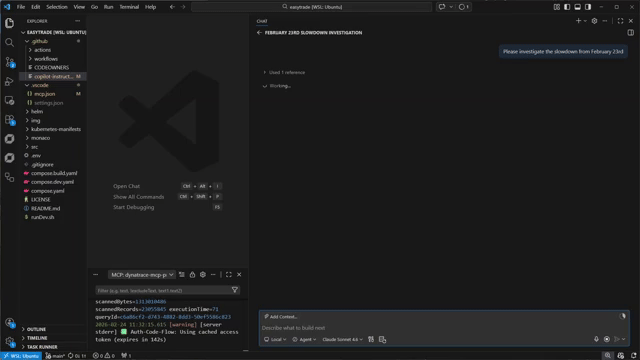This screenshot has width=640, height=360.
Task: Click into the chat message input field
Action: pyautogui.click(x=443, y=328)
